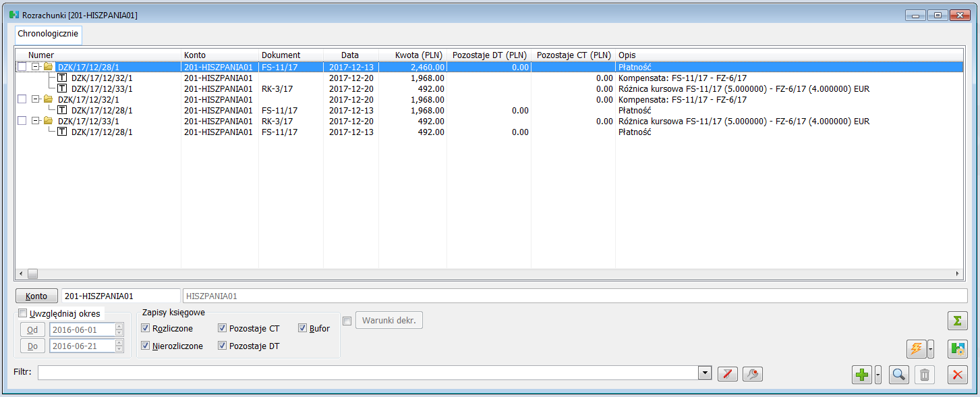Enable the checkbox left of Warunki dekr.

click(347, 321)
